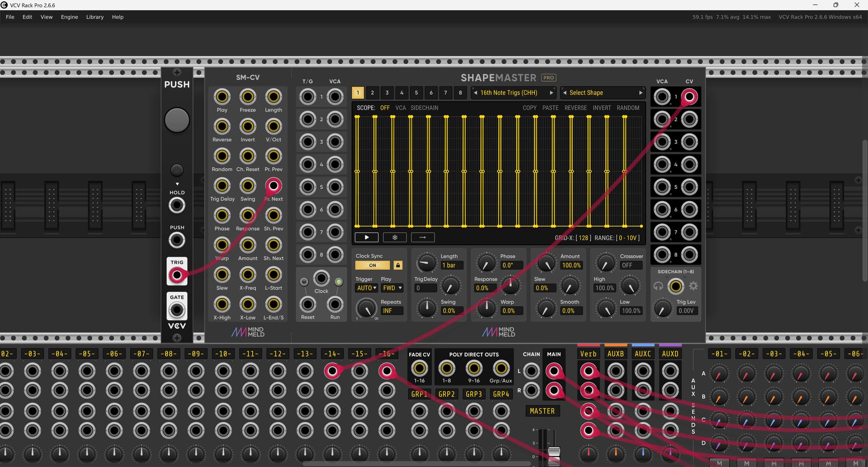Toggle Clock Sync ON switch

372,265
